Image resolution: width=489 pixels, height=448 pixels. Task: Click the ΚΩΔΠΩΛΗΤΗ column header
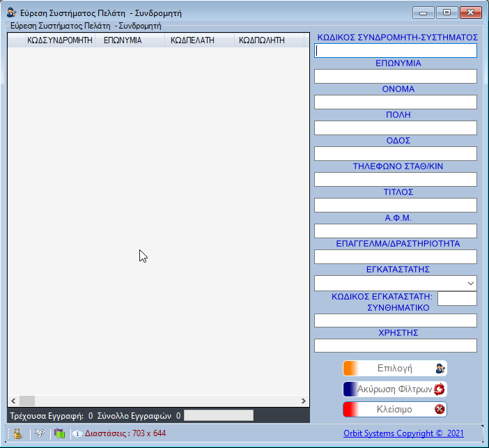262,40
